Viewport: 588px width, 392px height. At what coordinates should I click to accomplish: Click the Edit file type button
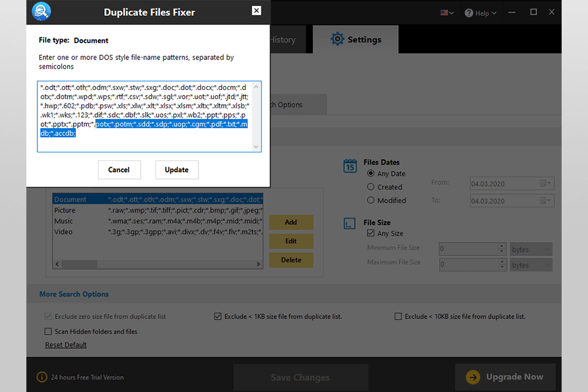[291, 241]
